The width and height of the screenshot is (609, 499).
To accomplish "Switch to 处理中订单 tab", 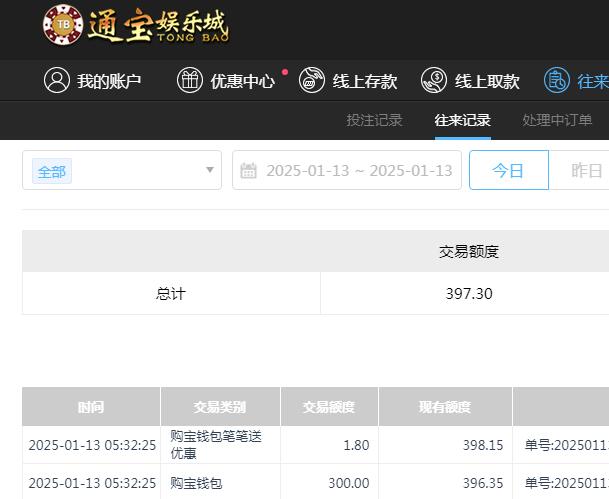I will (557, 120).
